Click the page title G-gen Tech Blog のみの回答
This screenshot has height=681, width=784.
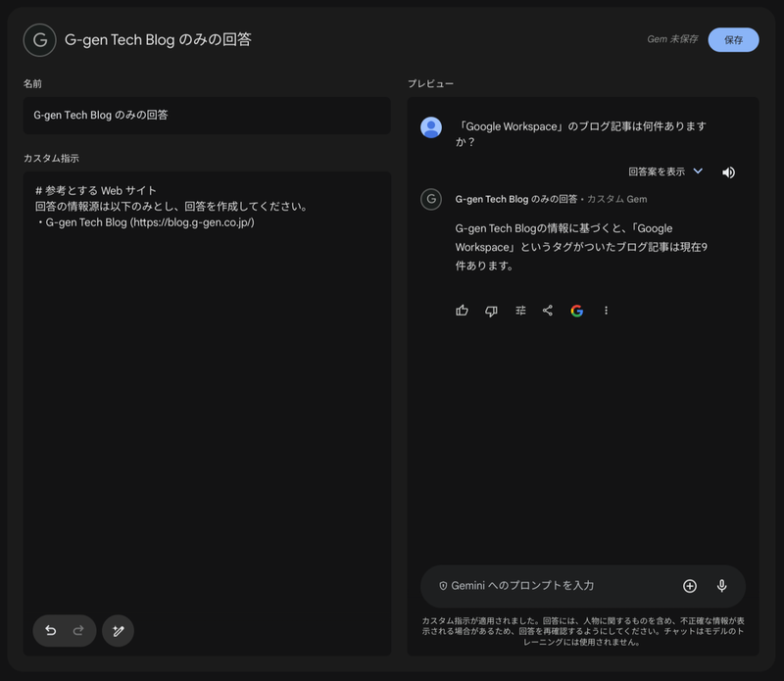pyautogui.click(x=158, y=40)
